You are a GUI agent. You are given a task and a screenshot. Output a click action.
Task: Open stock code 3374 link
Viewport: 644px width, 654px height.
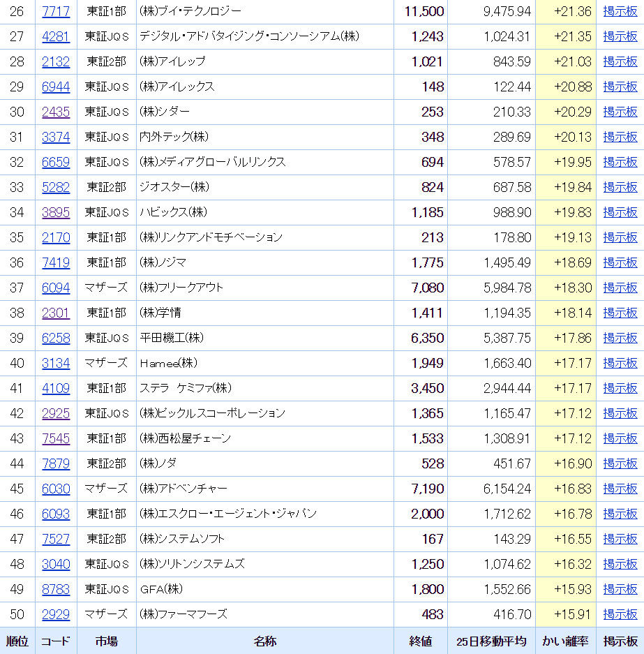(56, 137)
